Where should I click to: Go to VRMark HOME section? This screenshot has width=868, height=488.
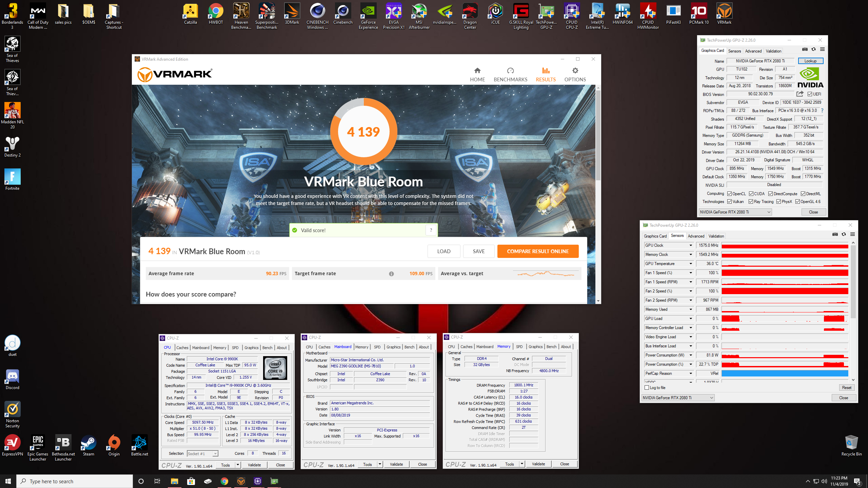(x=477, y=75)
